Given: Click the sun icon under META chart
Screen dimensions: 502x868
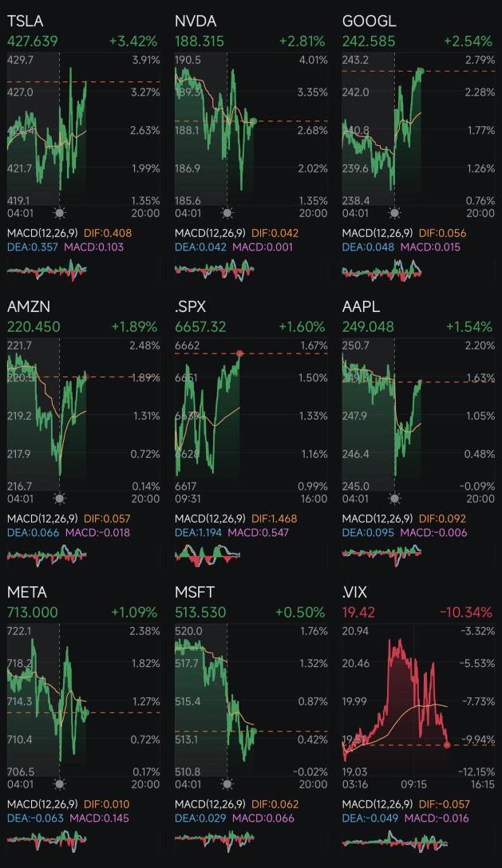Looking at the screenshot, I should (60, 784).
